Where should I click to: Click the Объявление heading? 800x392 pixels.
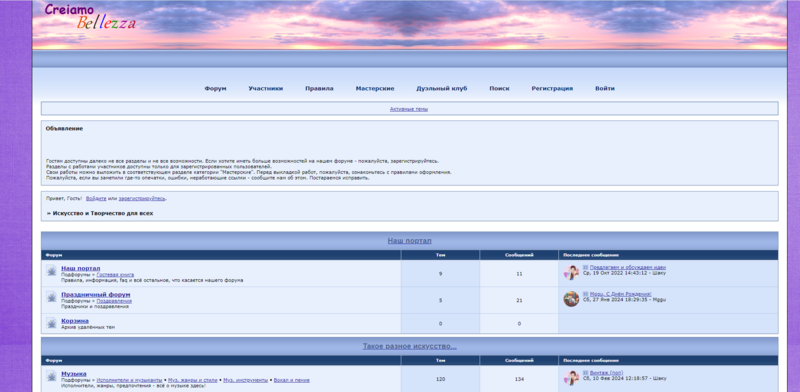click(64, 129)
